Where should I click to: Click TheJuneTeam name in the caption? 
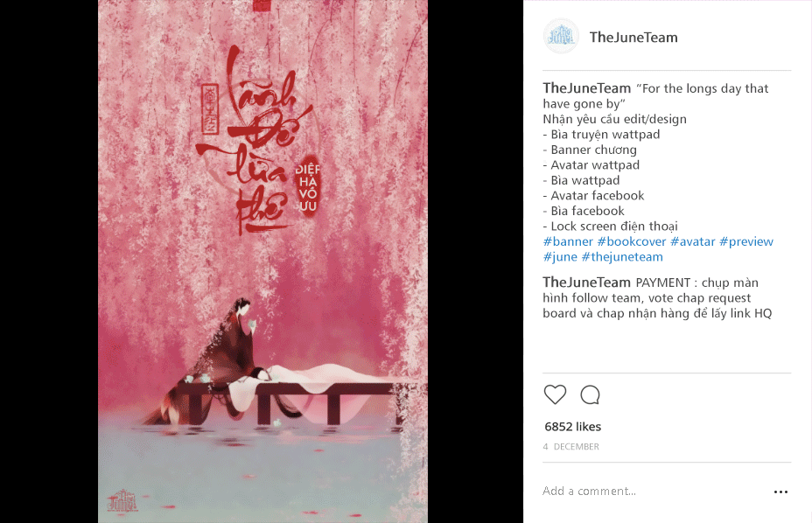click(x=587, y=88)
